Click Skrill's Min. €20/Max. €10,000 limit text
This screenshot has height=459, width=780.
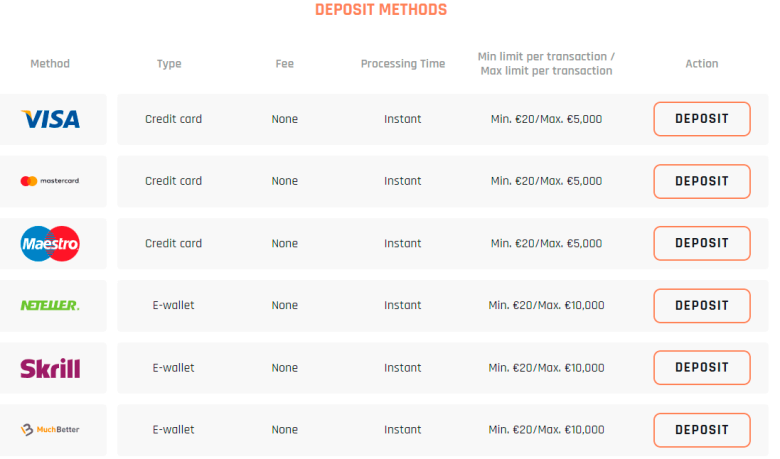[546, 368]
